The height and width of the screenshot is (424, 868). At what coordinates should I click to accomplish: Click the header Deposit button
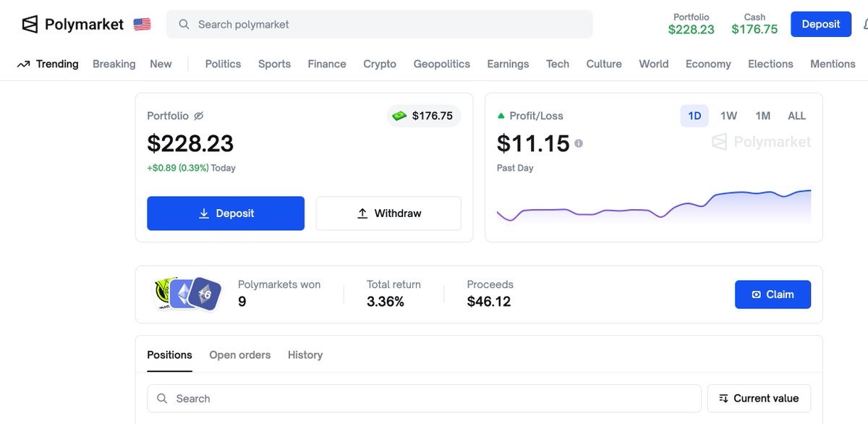(x=821, y=24)
